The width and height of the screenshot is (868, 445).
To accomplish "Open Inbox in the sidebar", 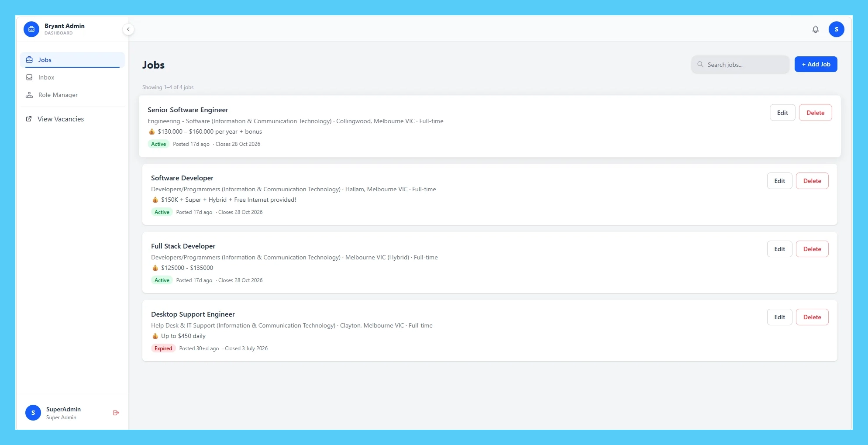I will pos(72,77).
